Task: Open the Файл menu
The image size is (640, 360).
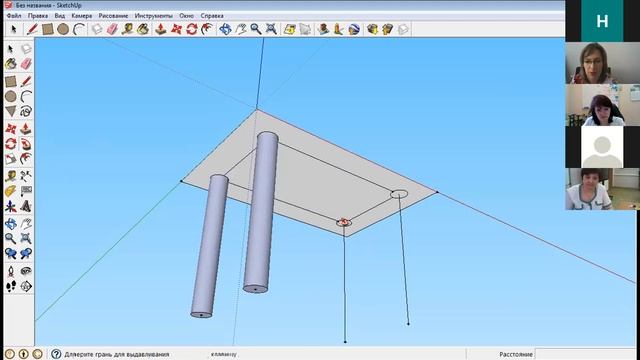Action: pyautogui.click(x=14, y=16)
